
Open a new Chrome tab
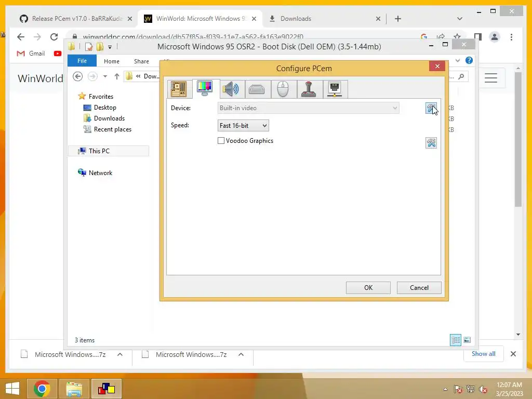click(x=398, y=19)
